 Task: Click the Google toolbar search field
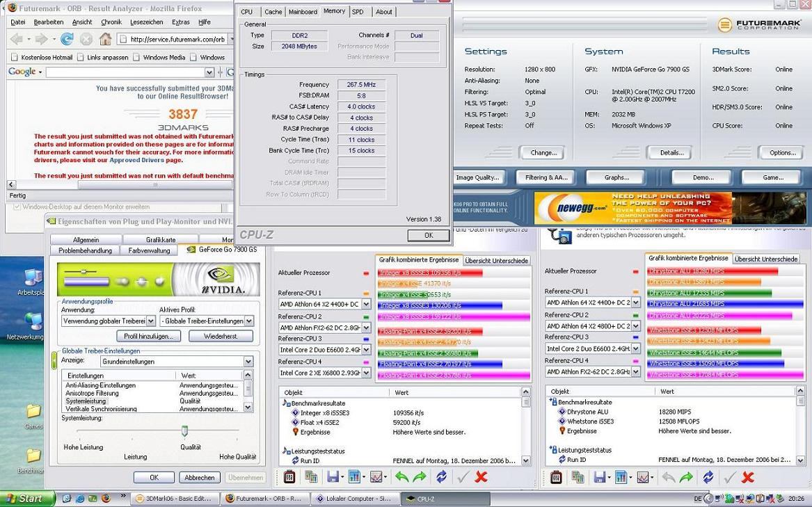125,72
